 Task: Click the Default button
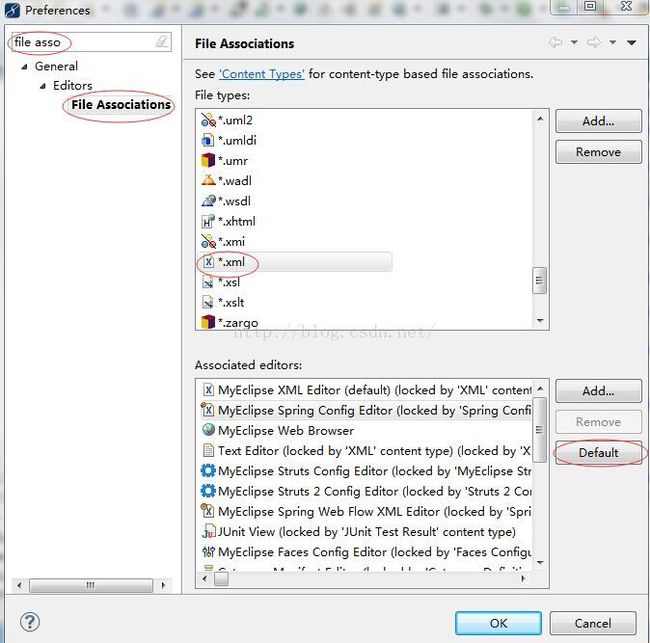point(598,453)
